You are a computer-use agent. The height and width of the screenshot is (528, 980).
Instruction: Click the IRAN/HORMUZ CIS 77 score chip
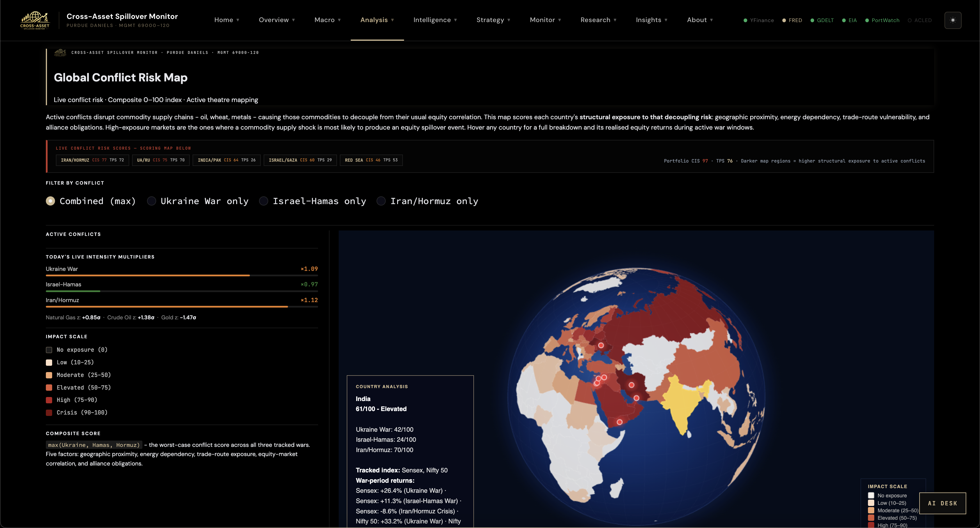(93, 160)
